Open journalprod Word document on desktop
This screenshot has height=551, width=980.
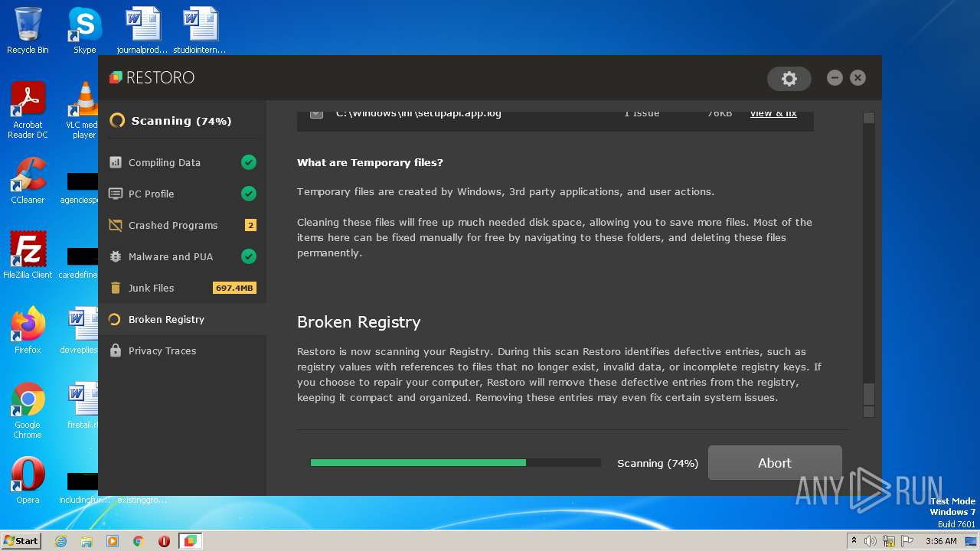[142, 31]
